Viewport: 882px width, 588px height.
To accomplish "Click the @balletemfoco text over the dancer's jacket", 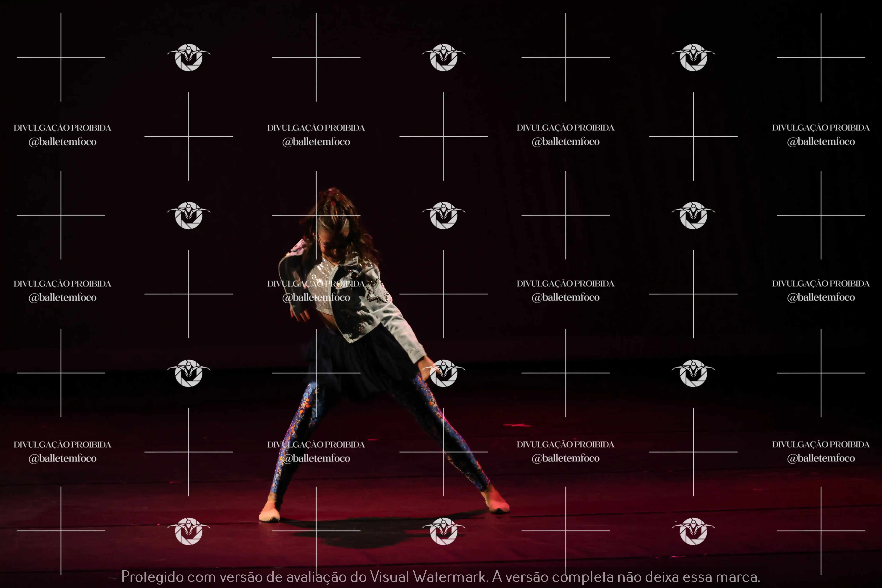I will 316,297.
